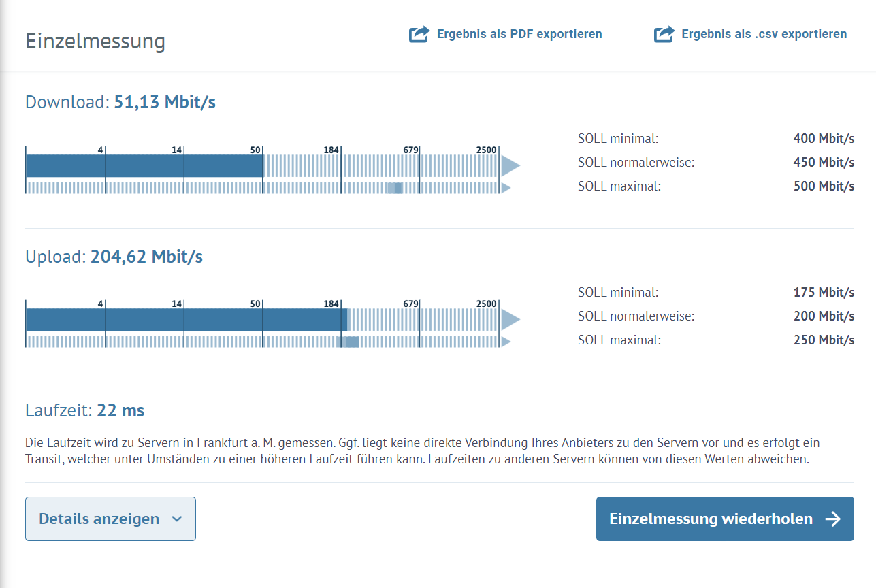Image resolution: width=876 pixels, height=588 pixels.
Task: Click the filled Download speed bar
Action: [144, 165]
